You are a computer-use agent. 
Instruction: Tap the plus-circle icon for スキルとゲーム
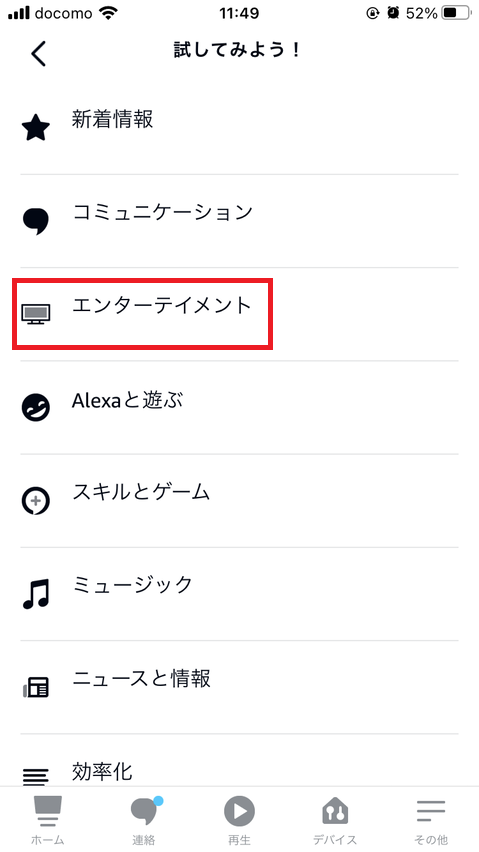36,500
